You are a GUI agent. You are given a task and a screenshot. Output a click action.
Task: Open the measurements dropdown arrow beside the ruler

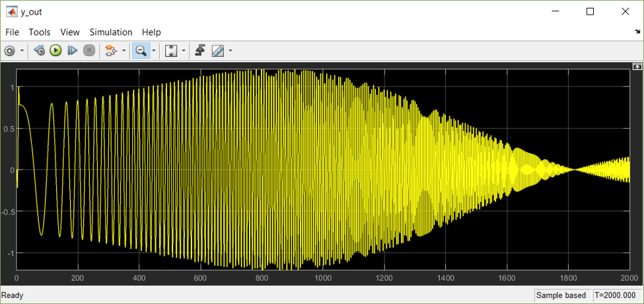tap(230, 51)
